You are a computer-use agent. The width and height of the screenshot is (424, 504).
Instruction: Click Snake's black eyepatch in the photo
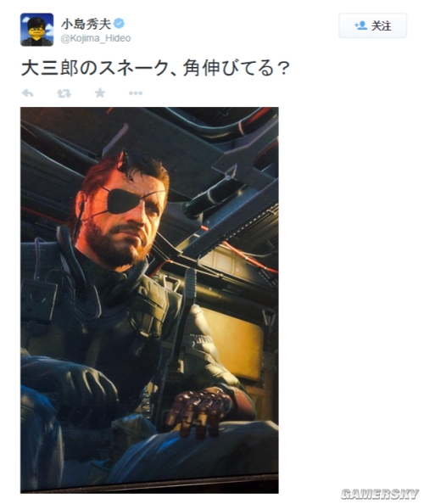tap(123, 201)
